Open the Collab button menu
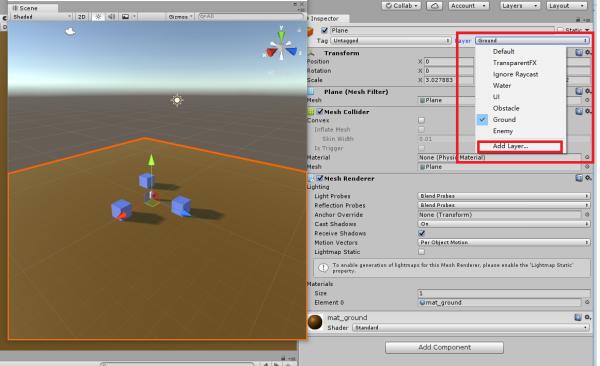 (x=401, y=6)
